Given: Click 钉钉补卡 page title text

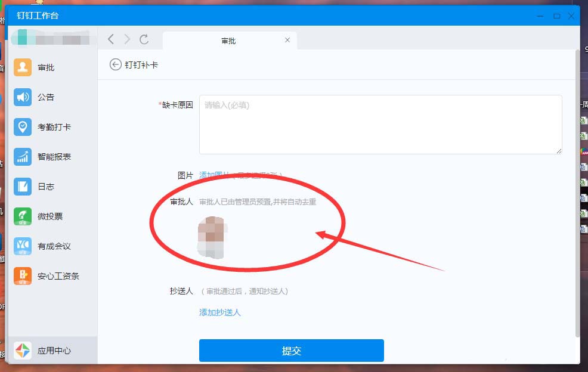Looking at the screenshot, I should click(x=141, y=65).
